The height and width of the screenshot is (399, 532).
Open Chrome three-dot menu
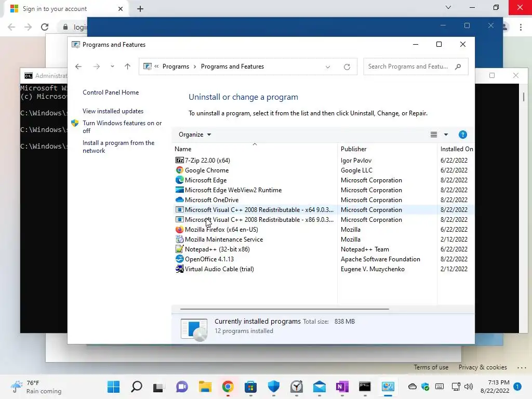(521, 27)
